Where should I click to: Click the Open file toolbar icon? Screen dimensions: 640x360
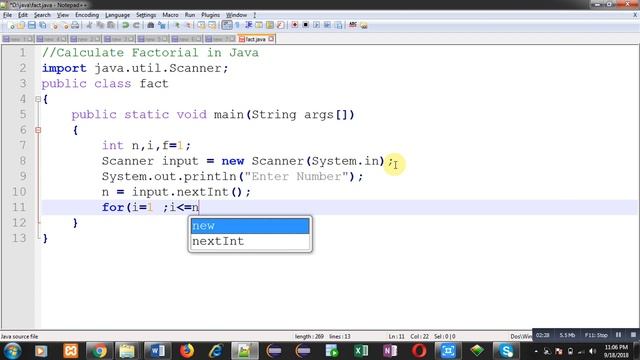click(20, 25)
